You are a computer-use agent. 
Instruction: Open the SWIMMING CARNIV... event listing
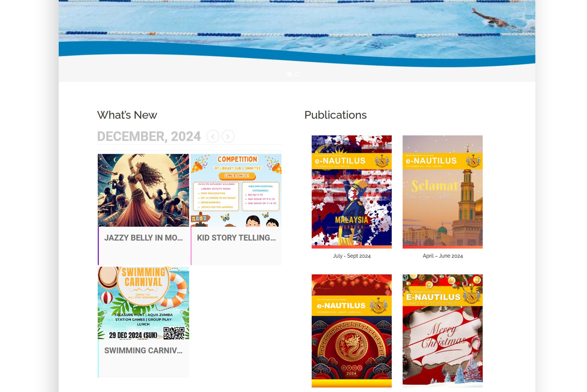coord(143,350)
